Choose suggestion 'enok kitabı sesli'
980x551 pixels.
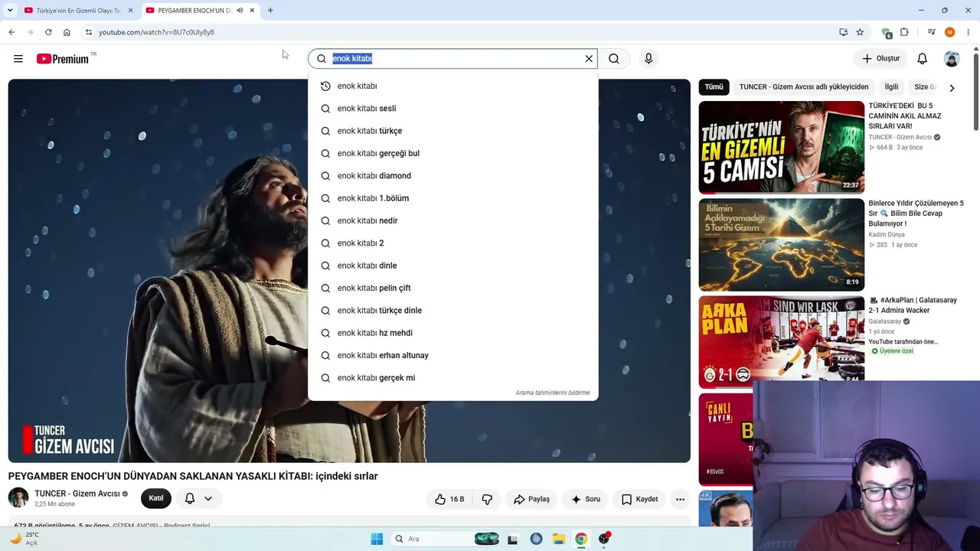tap(453, 109)
